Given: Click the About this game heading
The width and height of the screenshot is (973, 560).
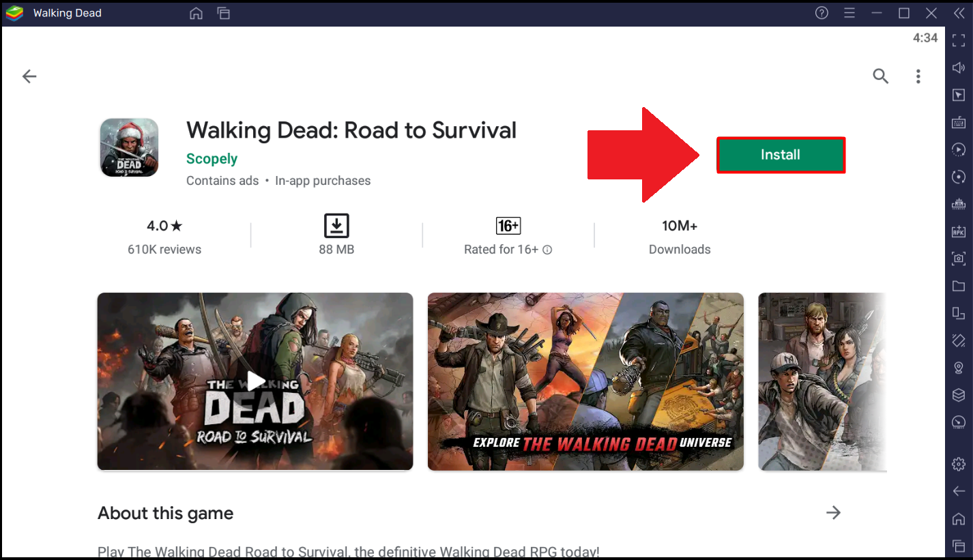Looking at the screenshot, I should click(165, 514).
